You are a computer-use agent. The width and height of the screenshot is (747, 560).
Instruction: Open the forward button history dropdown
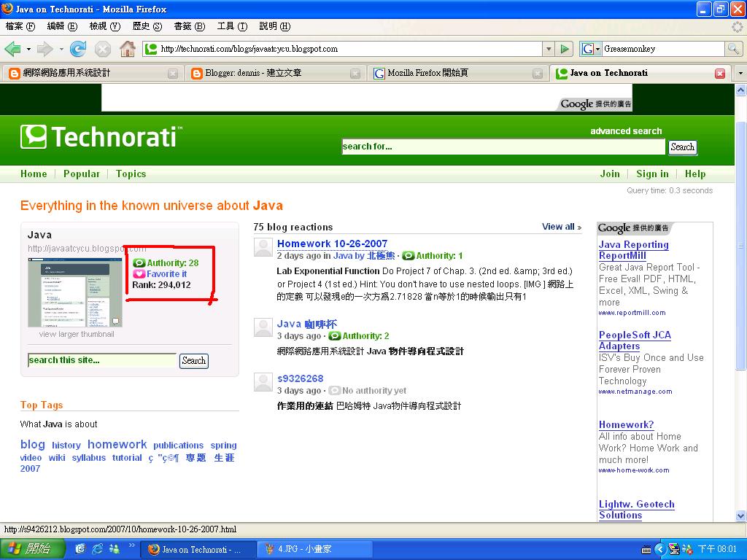pyautogui.click(x=61, y=49)
